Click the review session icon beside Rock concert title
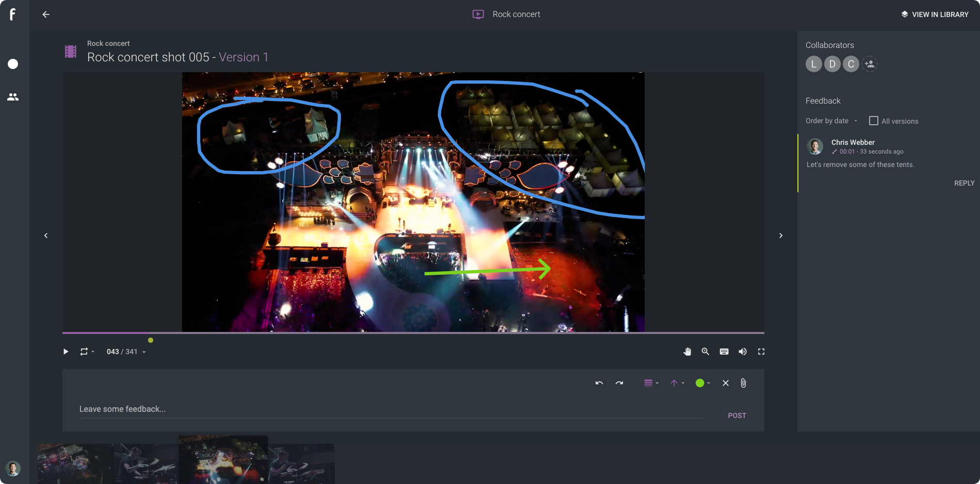Image resolution: width=980 pixels, height=484 pixels. click(x=478, y=14)
